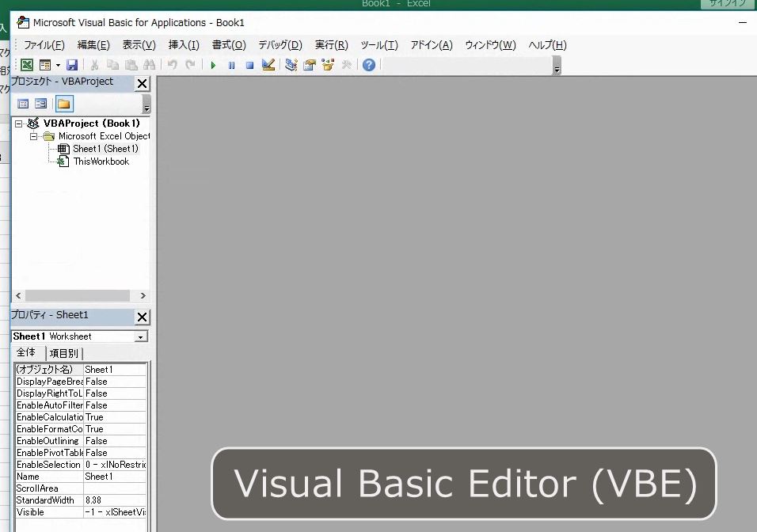Click the Cut scissors icon
The height and width of the screenshot is (532, 757).
[x=95, y=65]
